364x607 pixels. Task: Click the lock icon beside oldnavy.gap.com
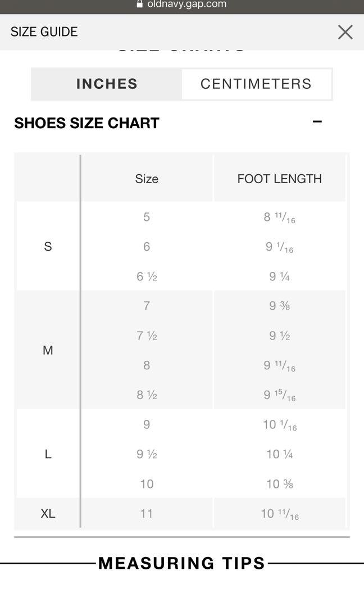click(140, 4)
